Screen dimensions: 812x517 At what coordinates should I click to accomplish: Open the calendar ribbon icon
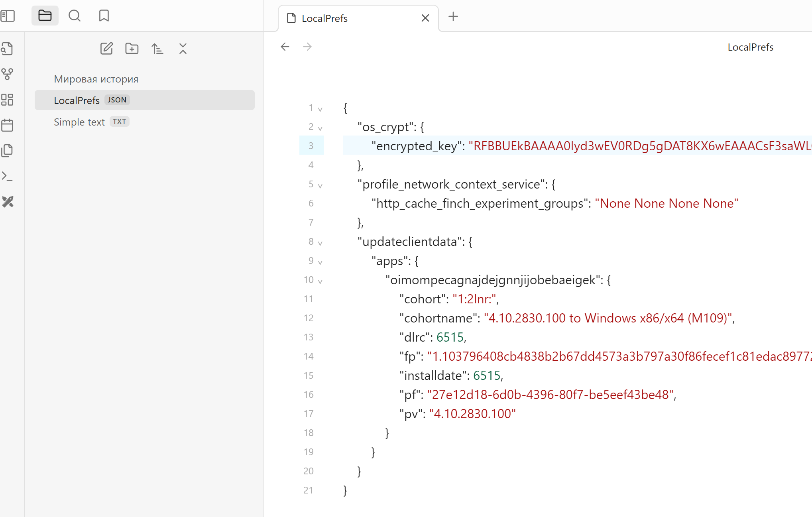tap(8, 125)
